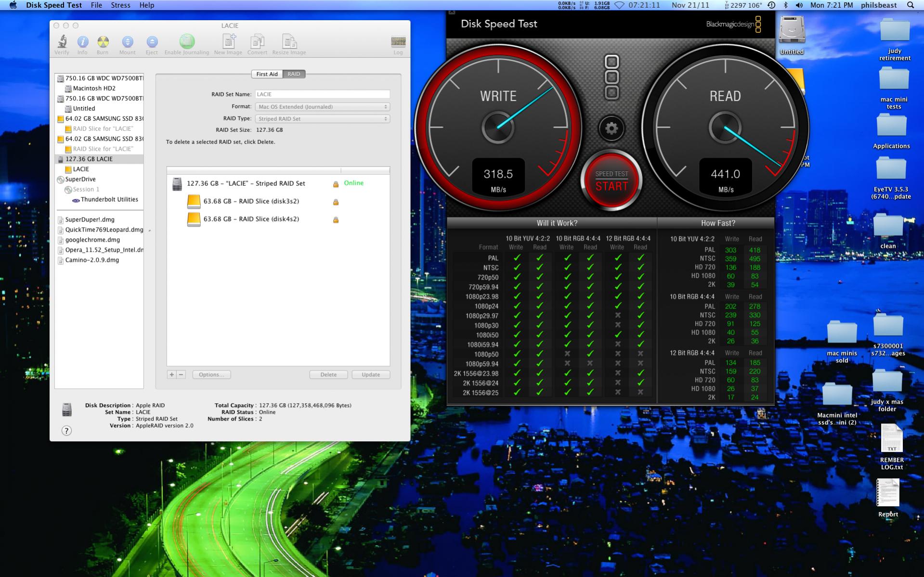Viewport: 924px width, 577px height.
Task: Open the RAID Type dropdown
Action: (x=322, y=119)
